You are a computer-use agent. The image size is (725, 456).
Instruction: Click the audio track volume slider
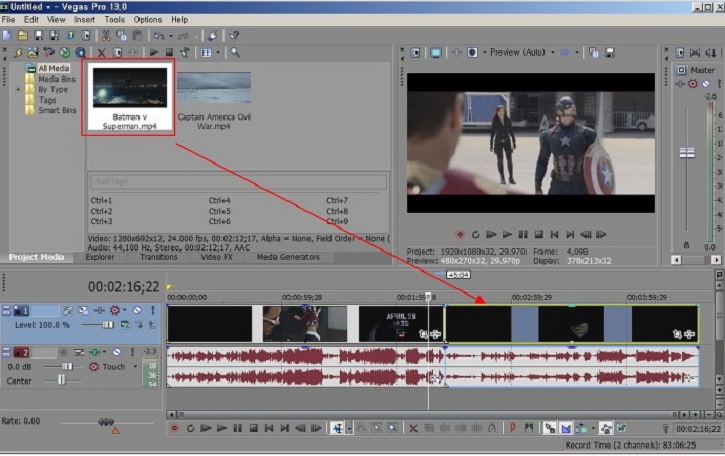click(x=65, y=367)
